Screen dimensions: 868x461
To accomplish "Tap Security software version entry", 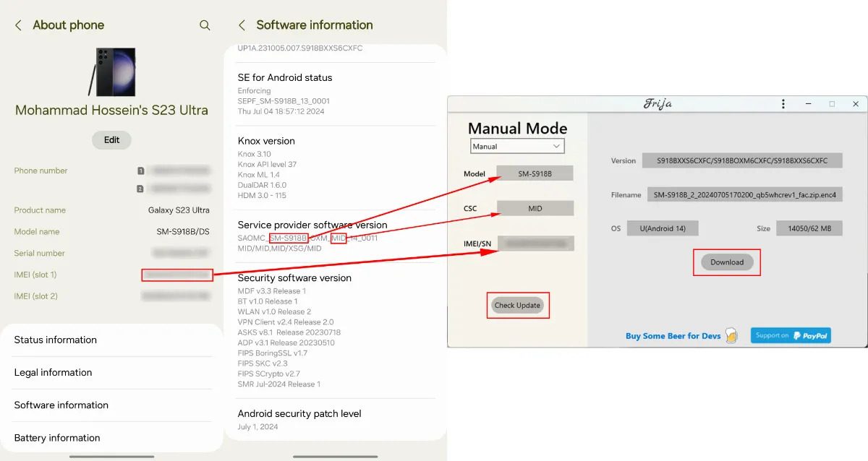I will [336, 331].
